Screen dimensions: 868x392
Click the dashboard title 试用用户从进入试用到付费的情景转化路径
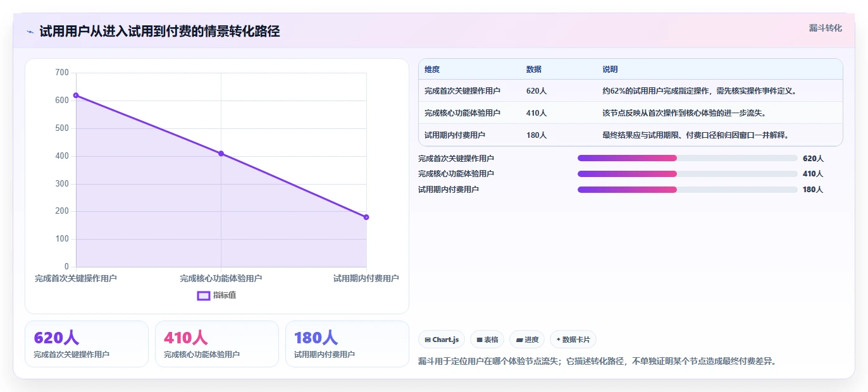click(x=159, y=32)
